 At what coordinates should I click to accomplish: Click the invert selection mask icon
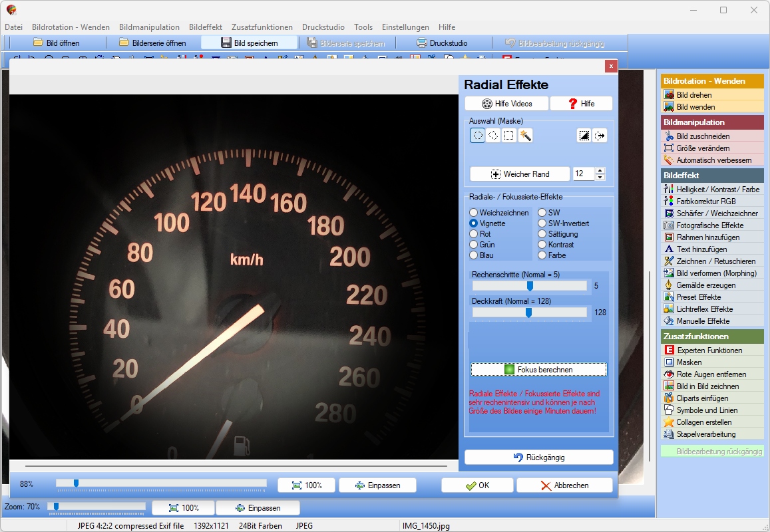584,136
